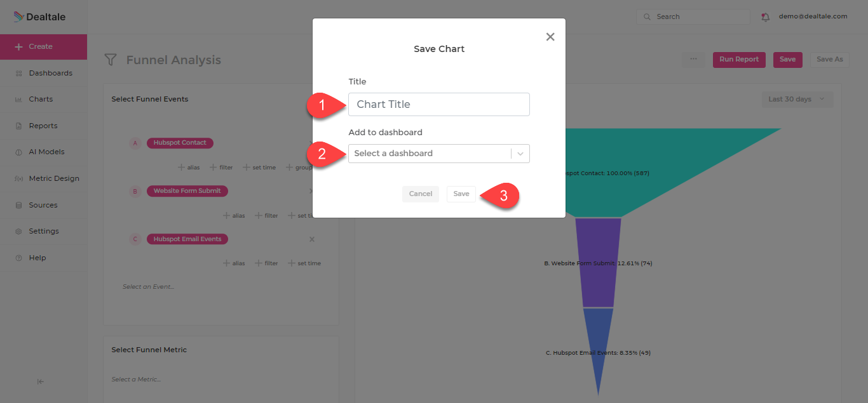Select the Hubspot Contact event tag

(180, 143)
